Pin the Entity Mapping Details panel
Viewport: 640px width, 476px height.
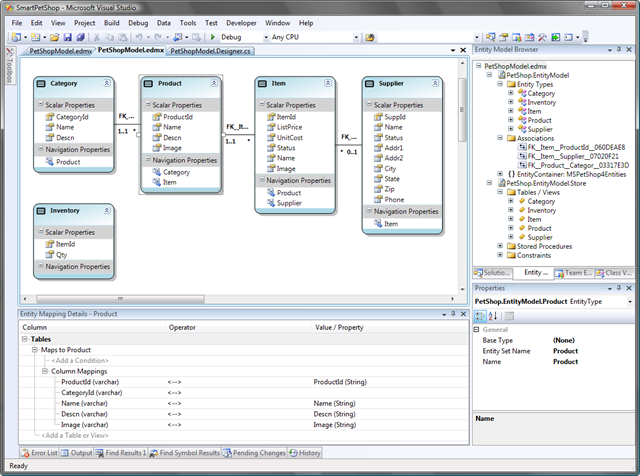click(453, 314)
